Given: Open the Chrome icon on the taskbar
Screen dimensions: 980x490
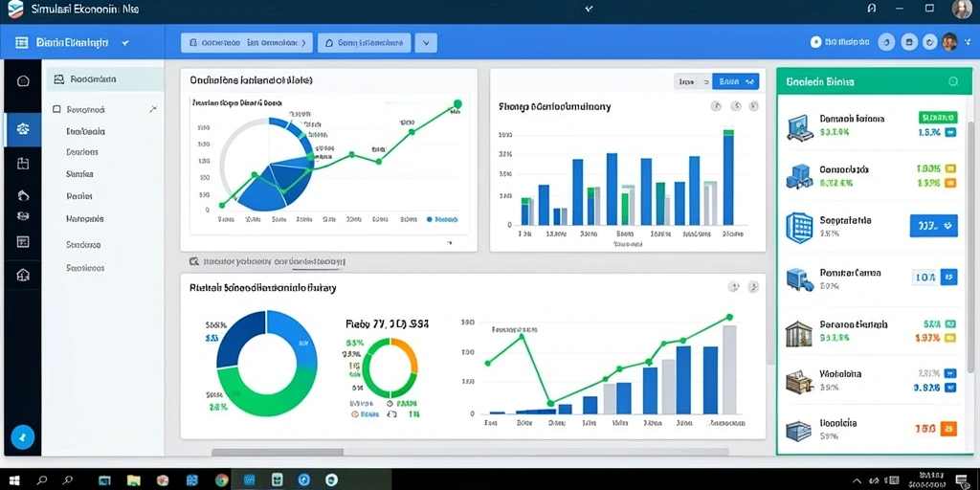Looking at the screenshot, I should click(x=221, y=480).
